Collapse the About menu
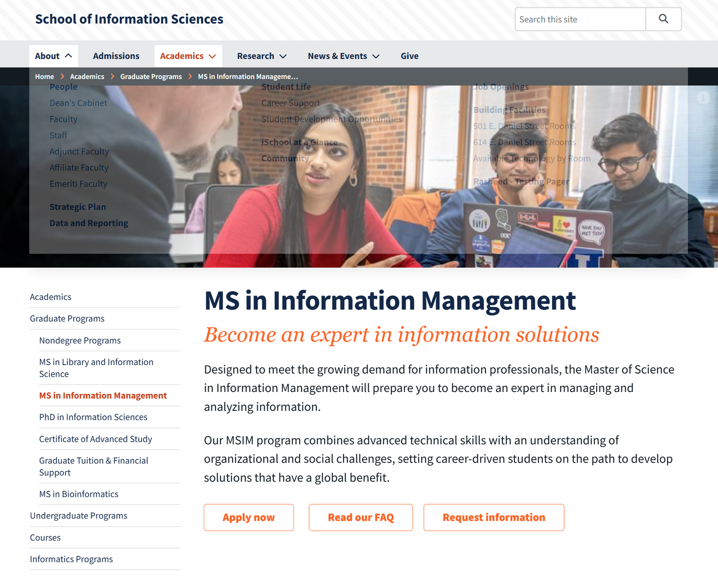Viewport: 718px width, 588px height. (x=53, y=56)
